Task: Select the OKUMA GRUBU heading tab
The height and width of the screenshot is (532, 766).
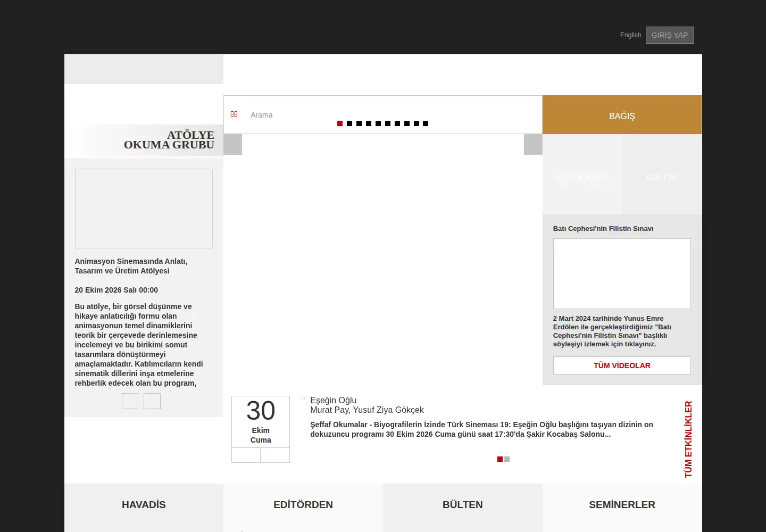Action: click(x=169, y=145)
